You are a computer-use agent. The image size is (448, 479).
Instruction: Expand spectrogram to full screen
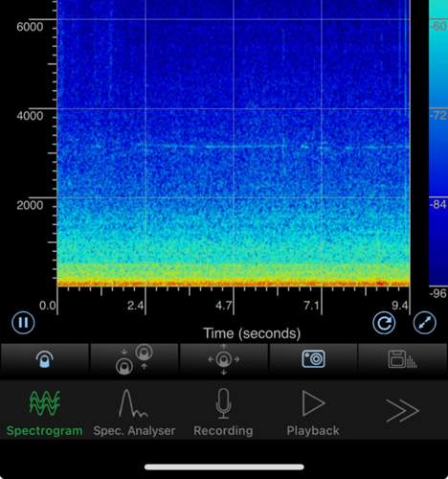[x=424, y=323]
